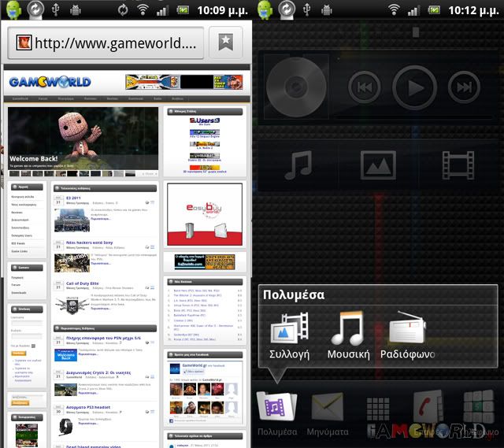
Task: Open the app drawer grid
Action: pyautogui.click(x=378, y=408)
